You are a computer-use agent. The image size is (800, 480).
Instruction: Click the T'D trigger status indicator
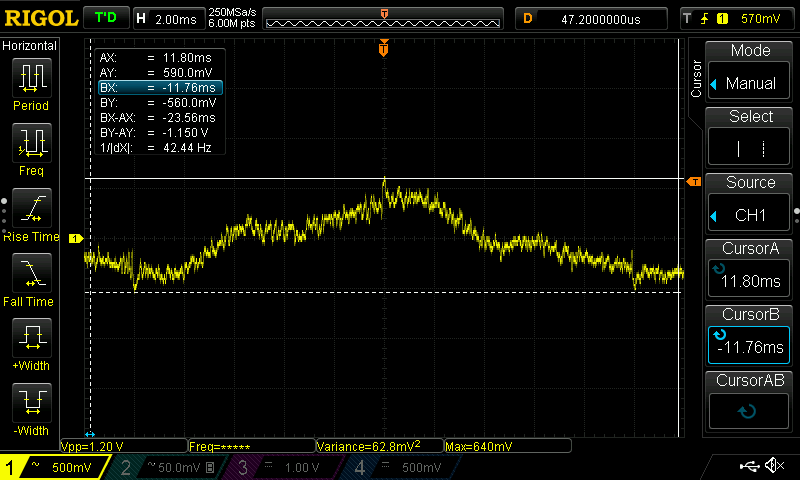pos(105,18)
